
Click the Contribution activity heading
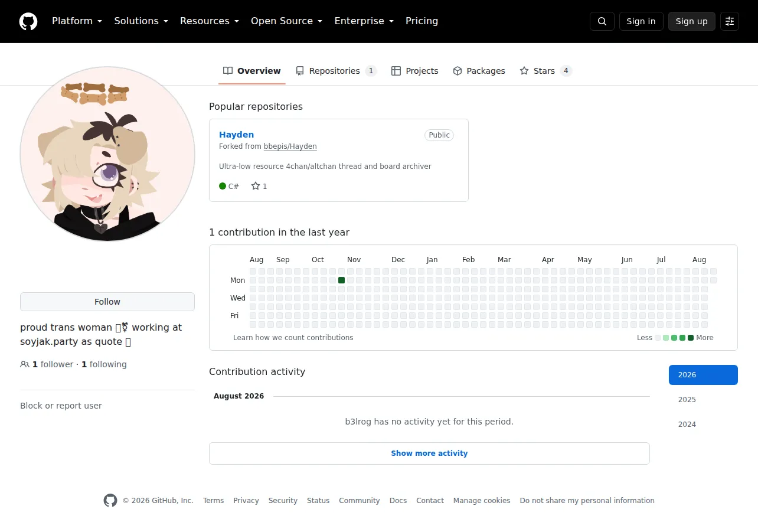click(x=257, y=372)
